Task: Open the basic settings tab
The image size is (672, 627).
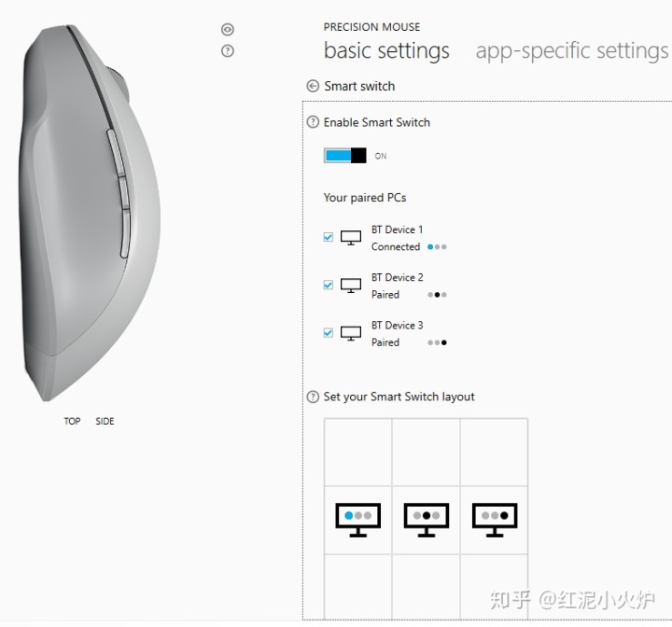Action: point(386,51)
